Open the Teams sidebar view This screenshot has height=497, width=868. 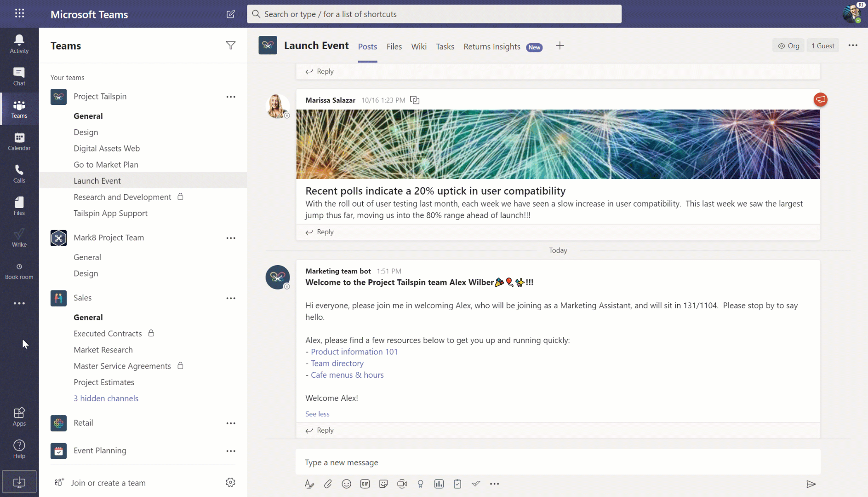[x=19, y=109]
